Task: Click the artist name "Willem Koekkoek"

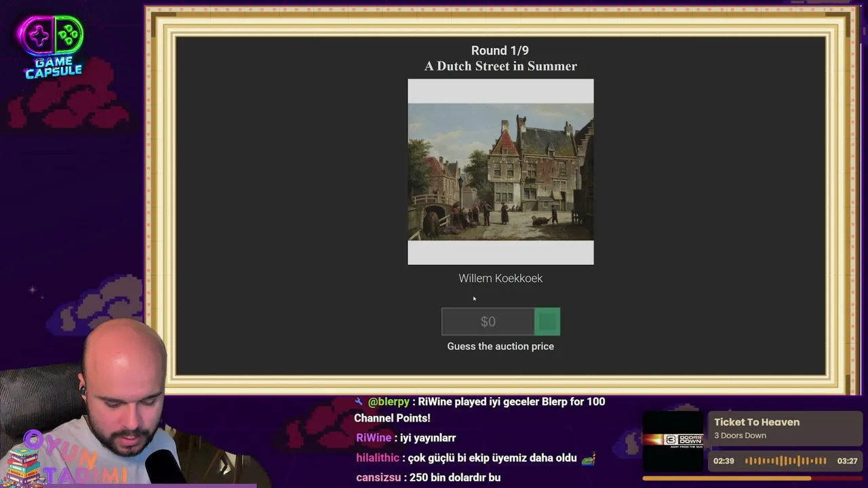Action: coord(500,279)
